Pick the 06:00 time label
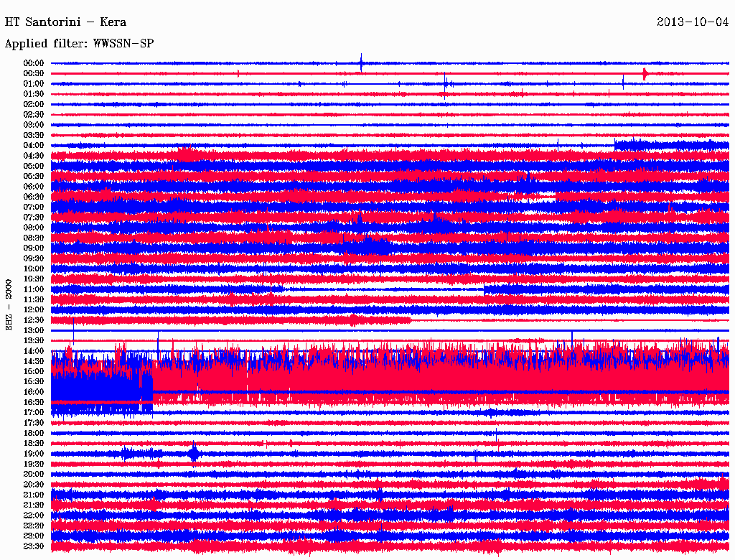This screenshot has height=560, width=735. coord(34,186)
